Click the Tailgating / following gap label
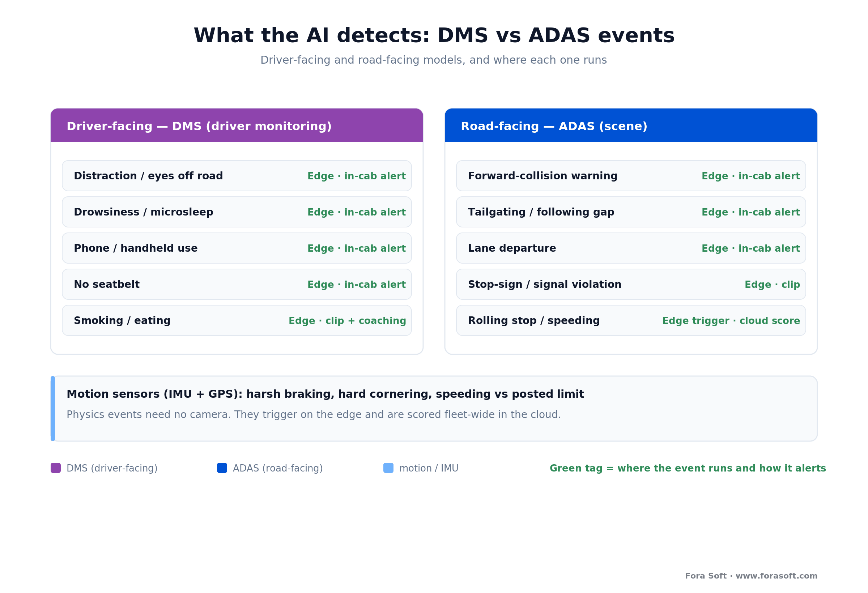The height and width of the screenshot is (593, 868). click(x=541, y=212)
